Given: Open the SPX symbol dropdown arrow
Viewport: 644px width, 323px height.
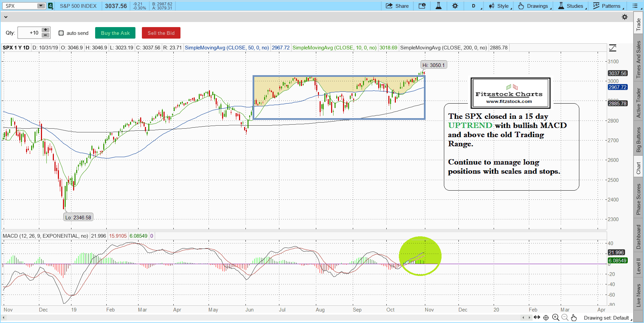Looking at the screenshot, I should click(x=41, y=6).
